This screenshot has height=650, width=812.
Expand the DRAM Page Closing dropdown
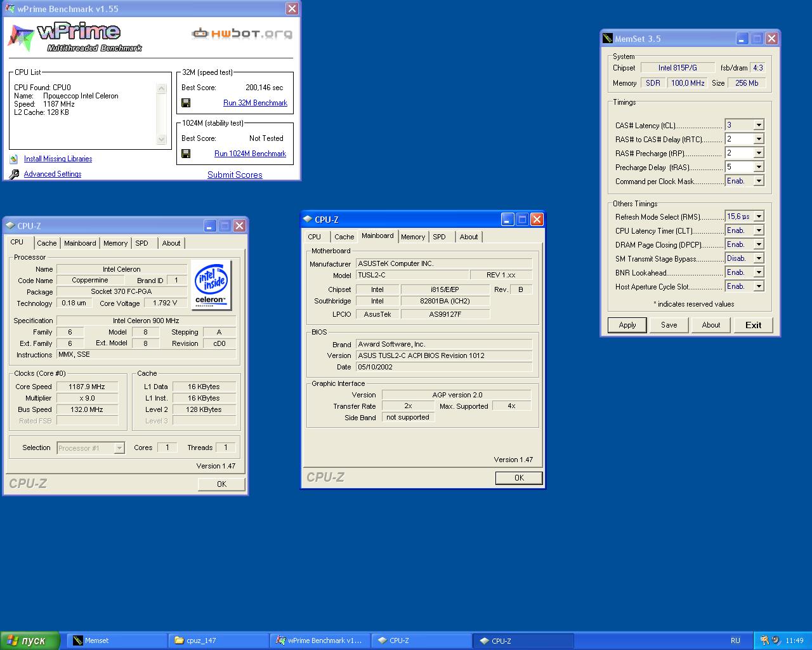(x=759, y=244)
